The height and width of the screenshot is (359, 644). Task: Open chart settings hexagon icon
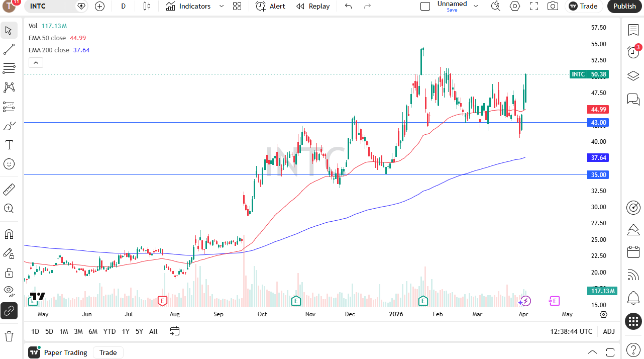point(515,6)
